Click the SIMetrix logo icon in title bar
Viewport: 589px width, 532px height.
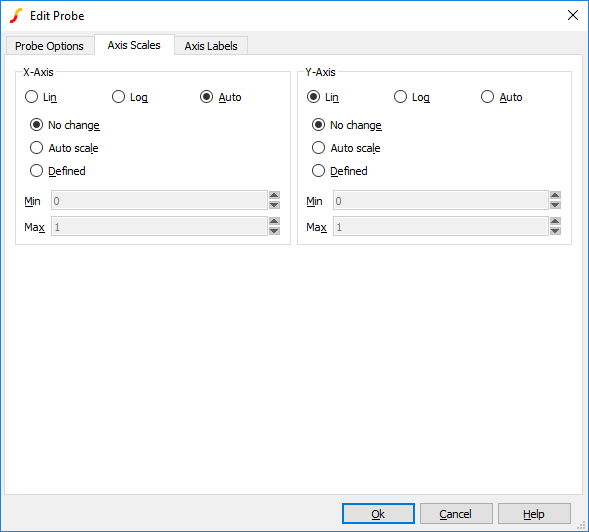[16, 16]
